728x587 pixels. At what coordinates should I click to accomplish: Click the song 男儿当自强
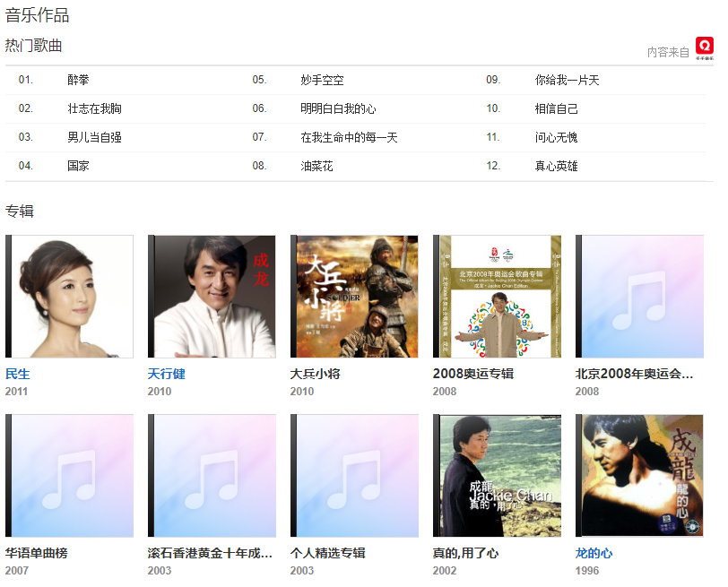(94, 137)
